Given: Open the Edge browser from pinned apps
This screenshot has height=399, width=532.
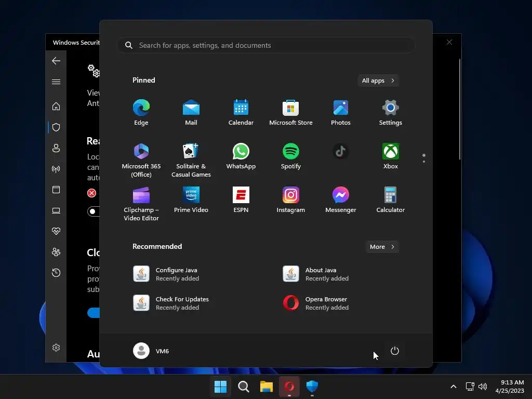Looking at the screenshot, I should point(141,112).
